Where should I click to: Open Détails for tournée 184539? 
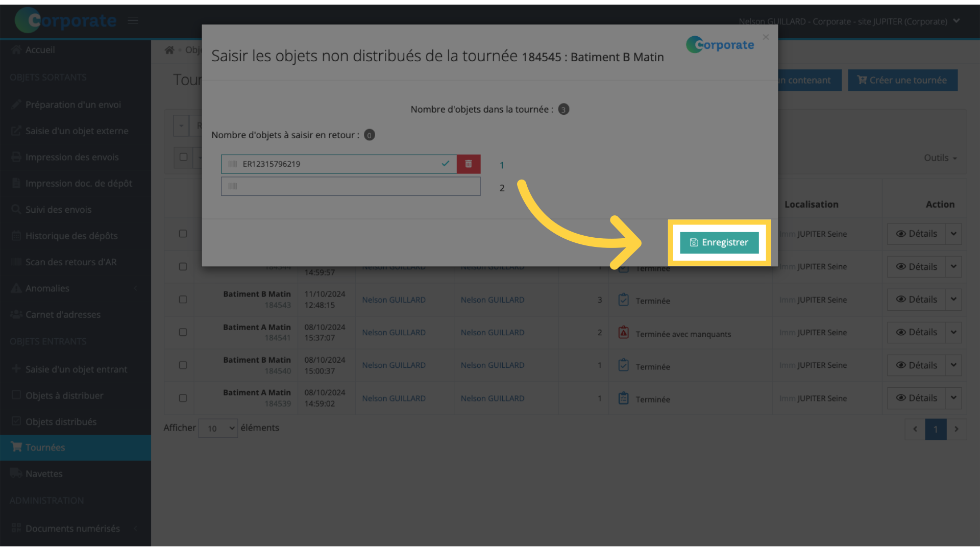coord(916,398)
